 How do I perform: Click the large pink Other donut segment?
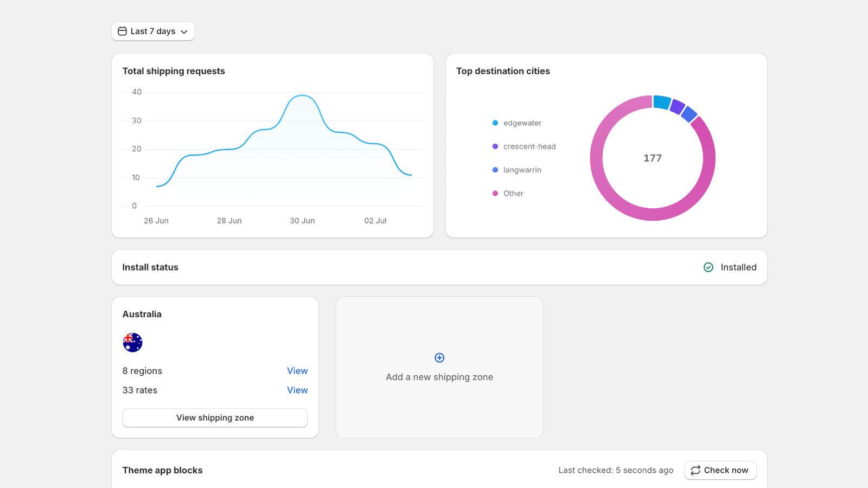[x=653, y=214]
